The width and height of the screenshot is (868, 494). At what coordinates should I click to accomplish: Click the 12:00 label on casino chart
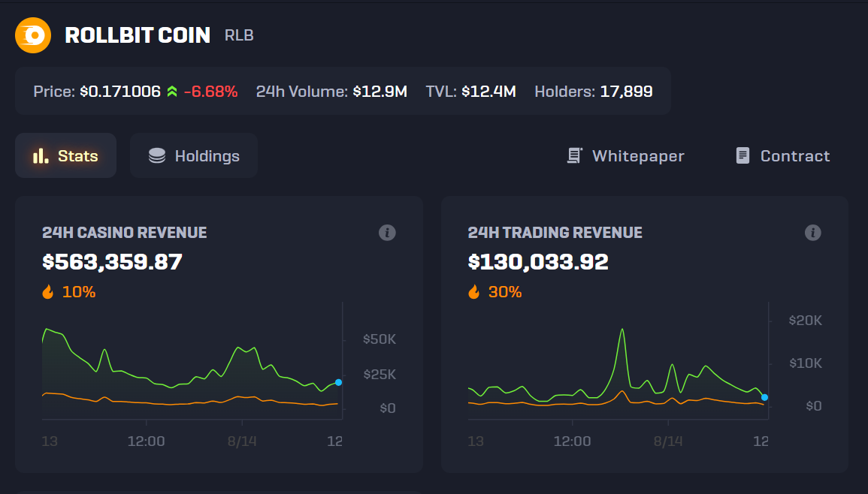point(146,441)
